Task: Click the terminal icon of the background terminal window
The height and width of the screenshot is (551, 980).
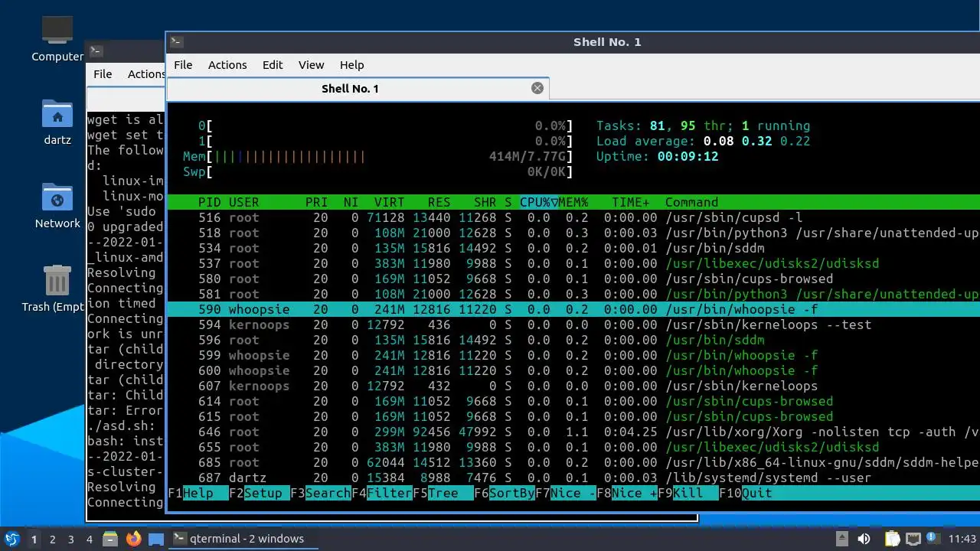Action: tap(96, 51)
